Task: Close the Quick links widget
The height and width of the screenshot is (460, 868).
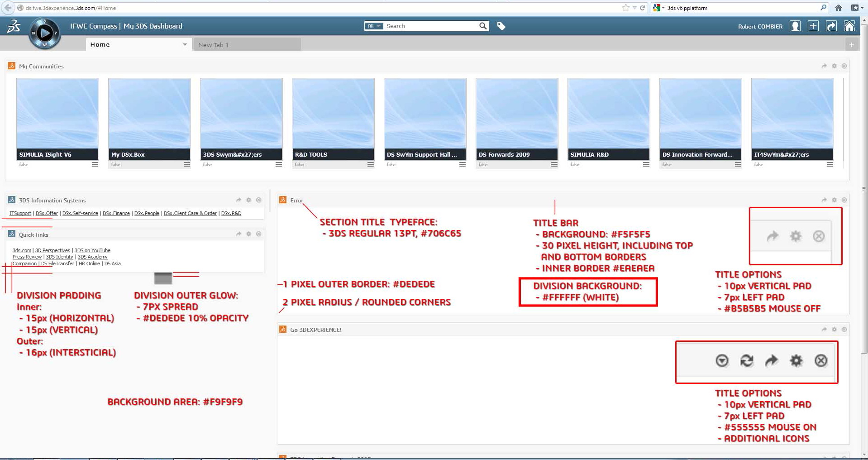Action: tap(258, 234)
